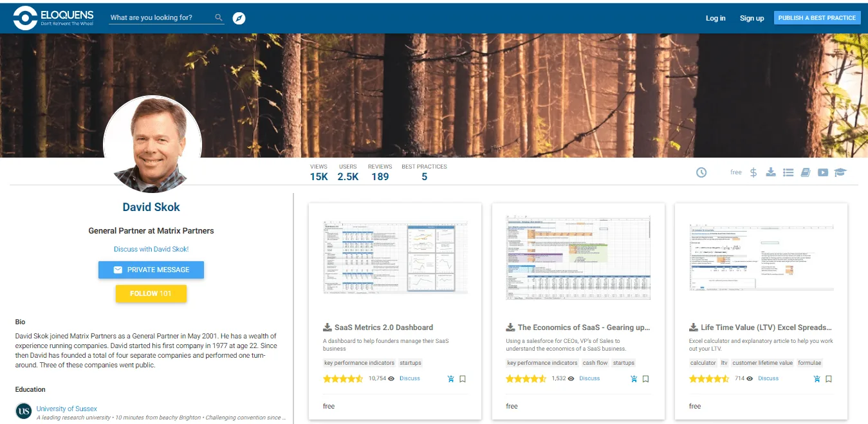The width and height of the screenshot is (868, 424).
Task: Send a Private Message to David Skok
Action: pyautogui.click(x=151, y=270)
